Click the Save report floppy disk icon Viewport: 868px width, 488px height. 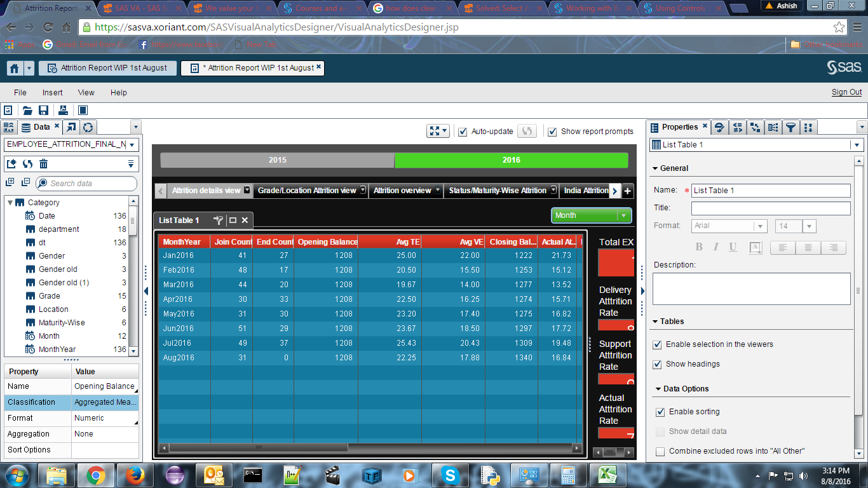(44, 111)
